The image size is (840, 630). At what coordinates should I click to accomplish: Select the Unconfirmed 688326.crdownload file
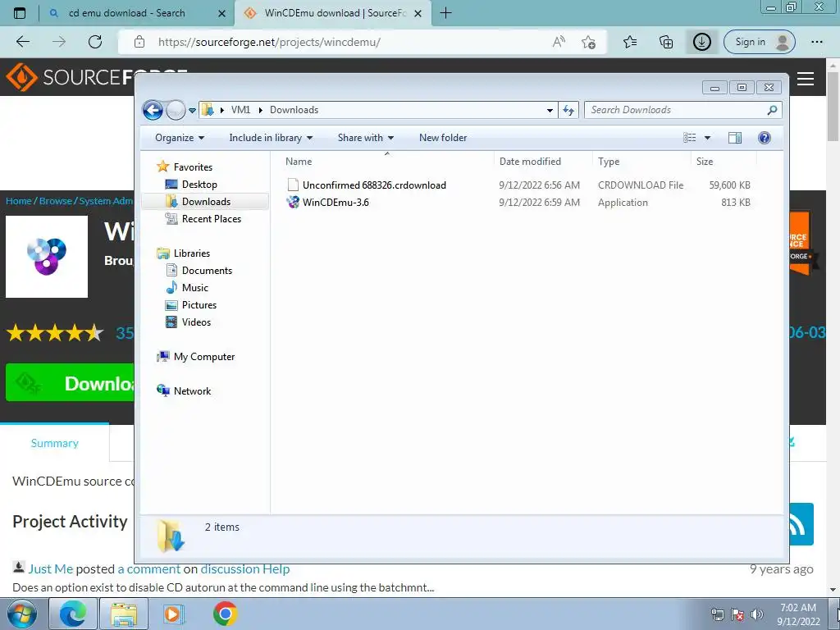point(374,185)
